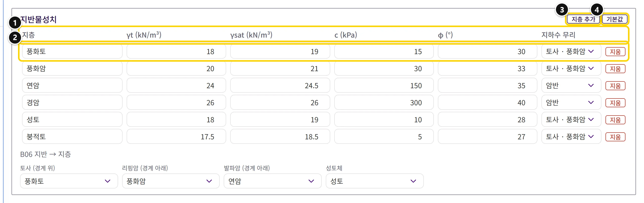Viewport: 644px width, 203px height.
Task: Edit the 풍화암 layer name field
Action: point(72,69)
